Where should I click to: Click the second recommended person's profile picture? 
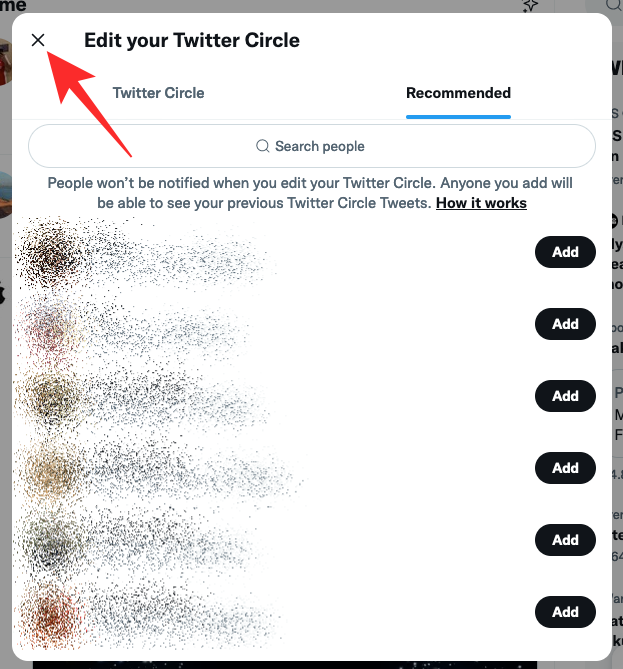pyautogui.click(x=51, y=325)
